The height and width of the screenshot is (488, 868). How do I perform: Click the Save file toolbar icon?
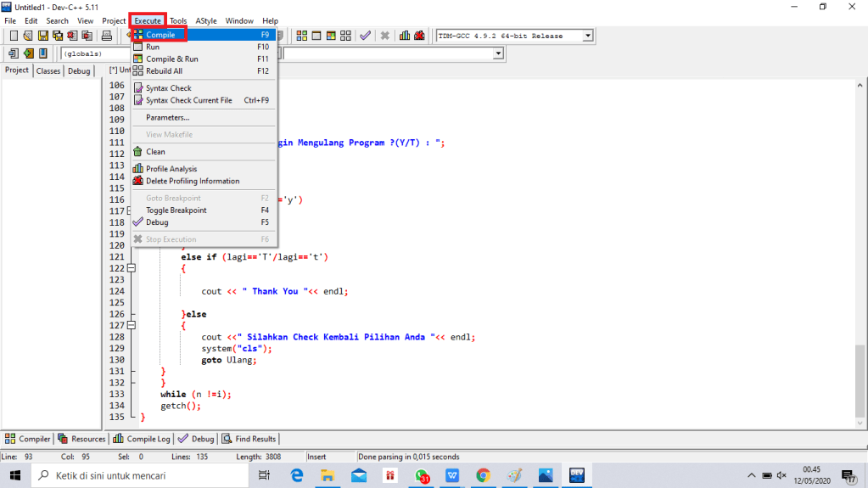[x=42, y=36]
